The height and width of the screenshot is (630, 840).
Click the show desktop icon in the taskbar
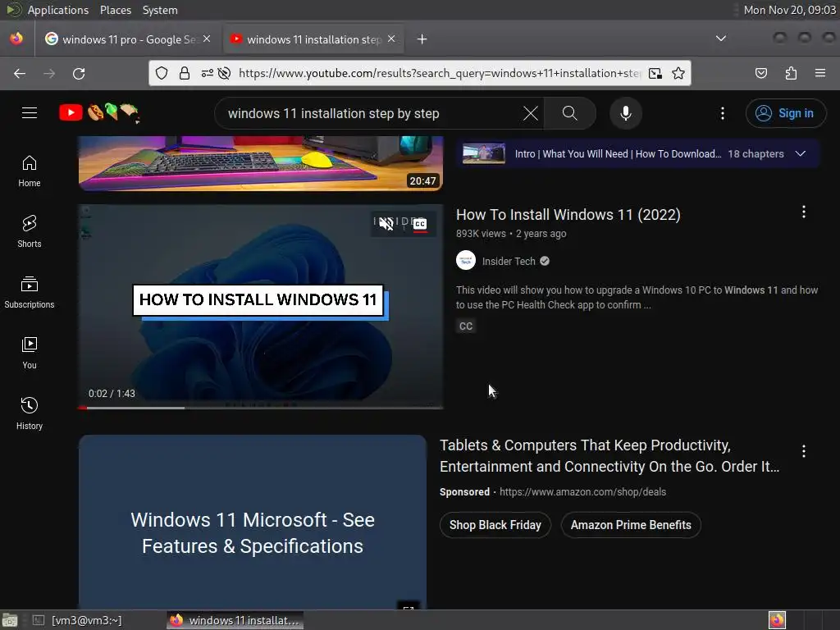point(10,620)
